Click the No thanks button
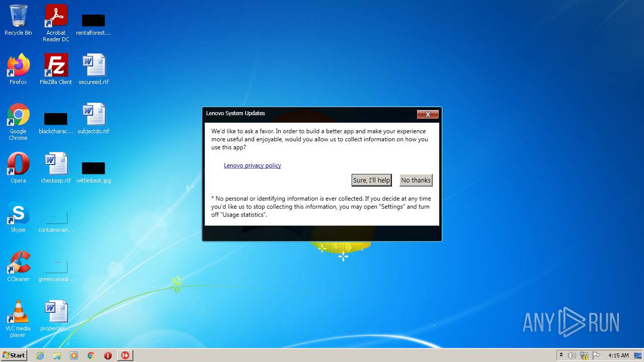 pos(416,180)
